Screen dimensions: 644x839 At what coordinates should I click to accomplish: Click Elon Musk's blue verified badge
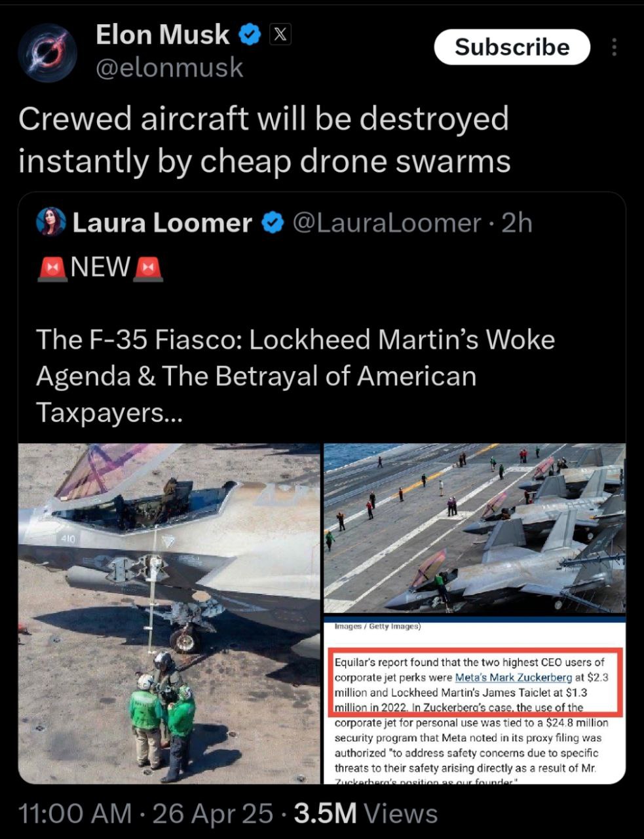click(250, 35)
